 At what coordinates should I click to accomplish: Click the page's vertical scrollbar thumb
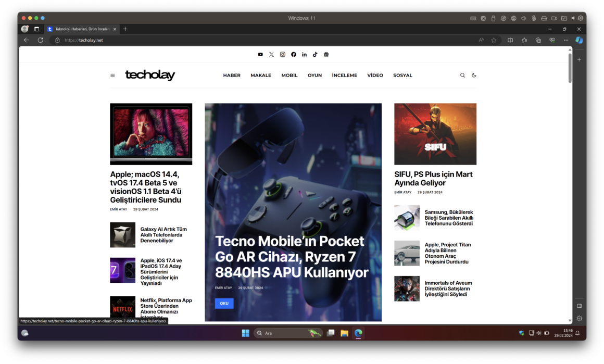click(x=570, y=68)
